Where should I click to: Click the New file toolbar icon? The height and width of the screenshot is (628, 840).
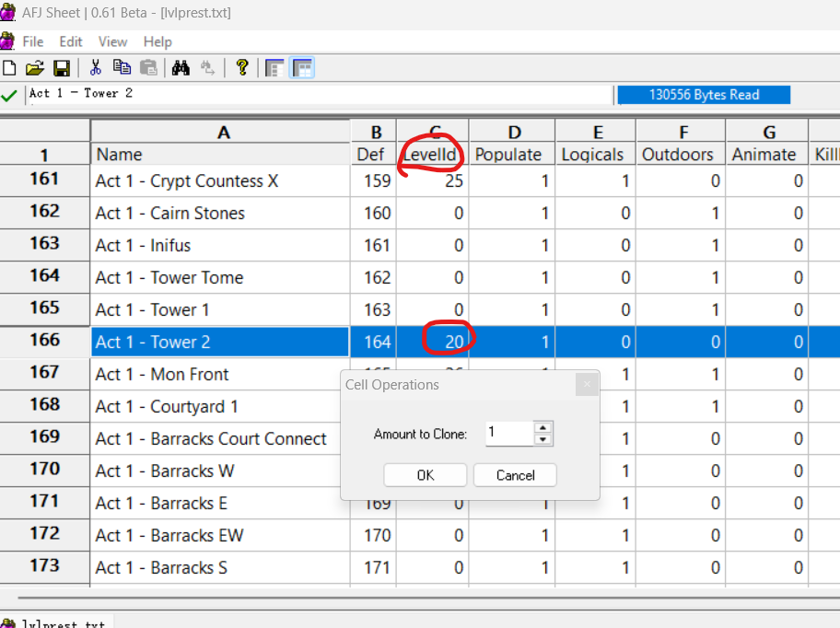[x=9, y=68]
